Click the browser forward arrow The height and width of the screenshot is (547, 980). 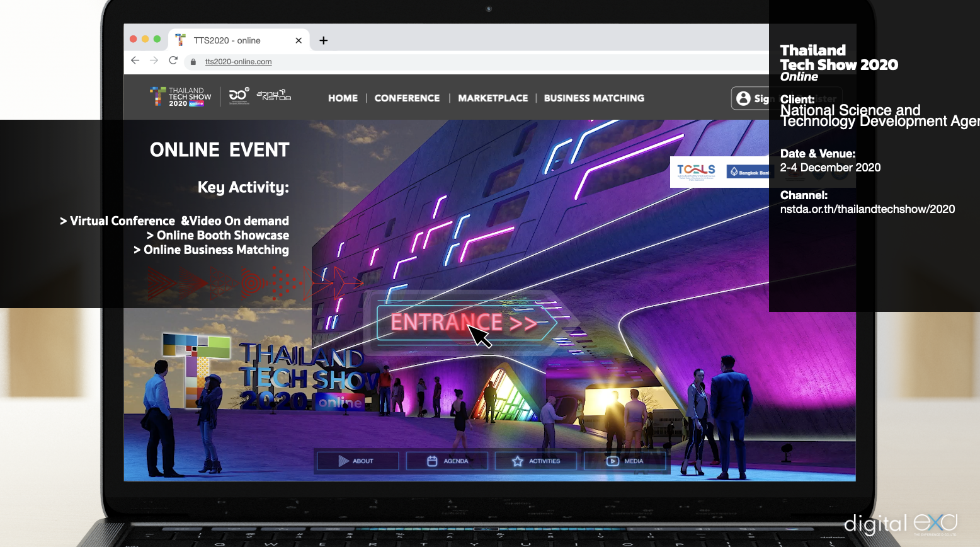[154, 60]
